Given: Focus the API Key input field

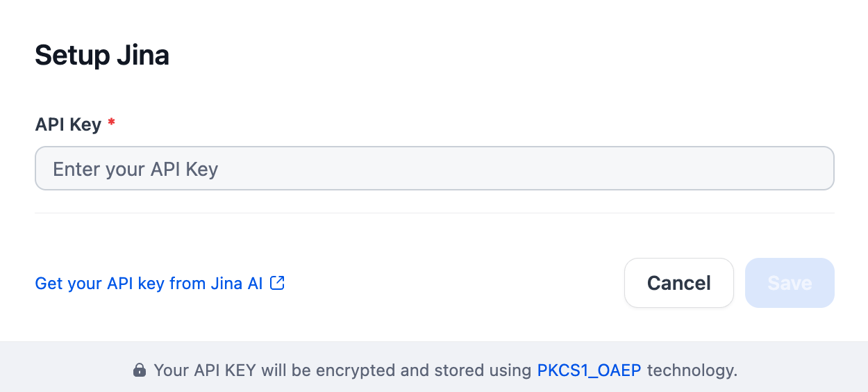Looking at the screenshot, I should (x=434, y=168).
